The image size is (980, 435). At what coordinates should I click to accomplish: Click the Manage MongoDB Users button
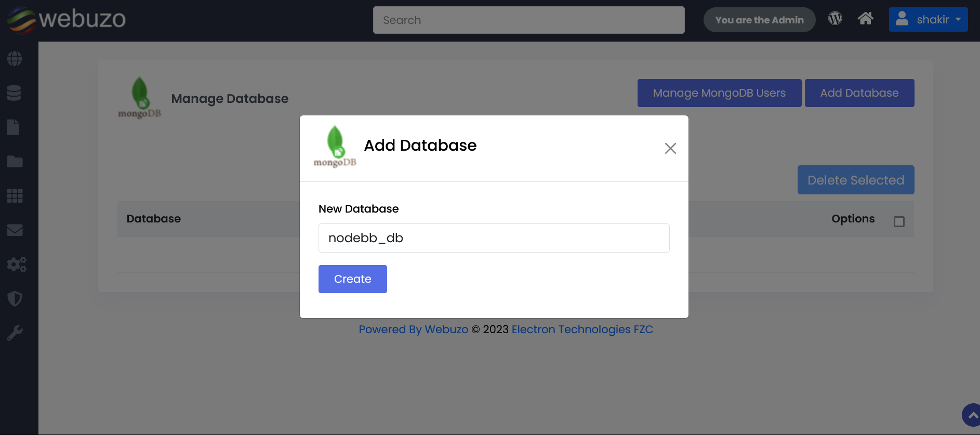coord(719,93)
